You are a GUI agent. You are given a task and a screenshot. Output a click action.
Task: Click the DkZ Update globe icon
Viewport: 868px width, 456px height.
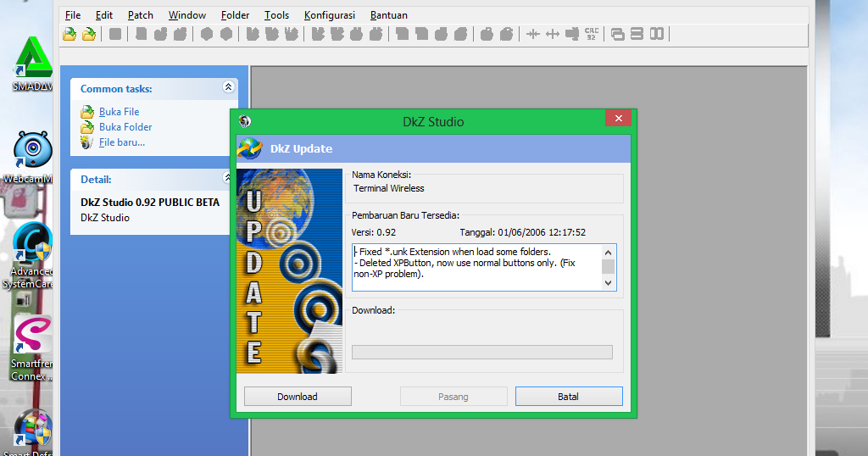250,149
